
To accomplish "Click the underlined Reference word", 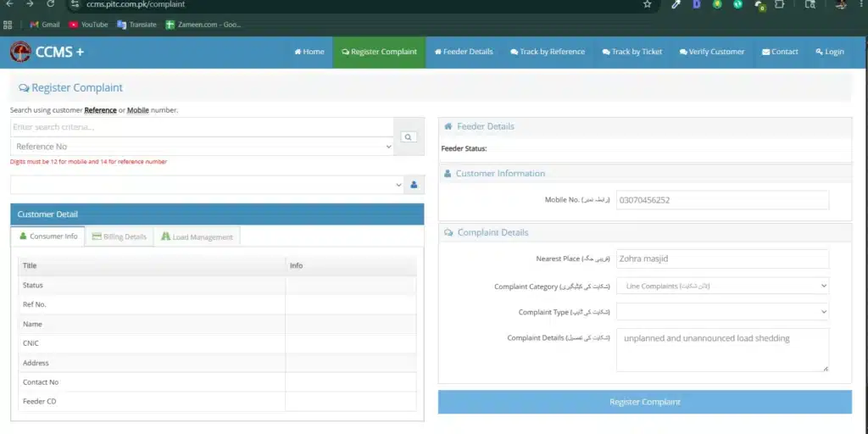I will pos(100,110).
